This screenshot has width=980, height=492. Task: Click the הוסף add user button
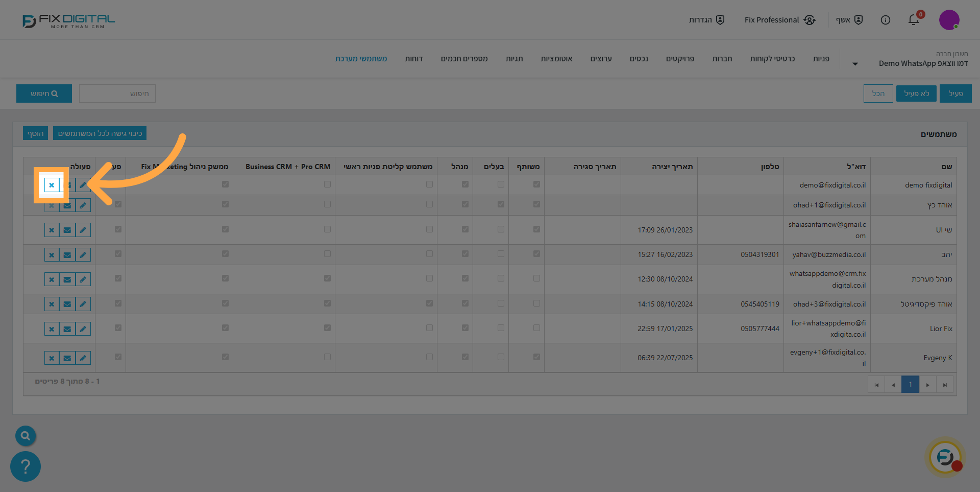(x=35, y=133)
